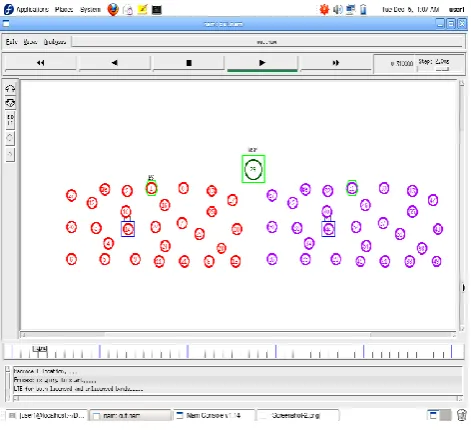Screen dimensions: 471x430
Task: Select the annotation line starting with LTE
Action: click(78, 389)
